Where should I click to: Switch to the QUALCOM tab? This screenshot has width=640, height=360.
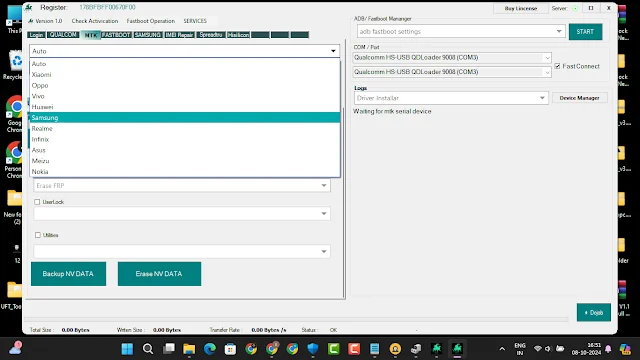(x=63, y=35)
